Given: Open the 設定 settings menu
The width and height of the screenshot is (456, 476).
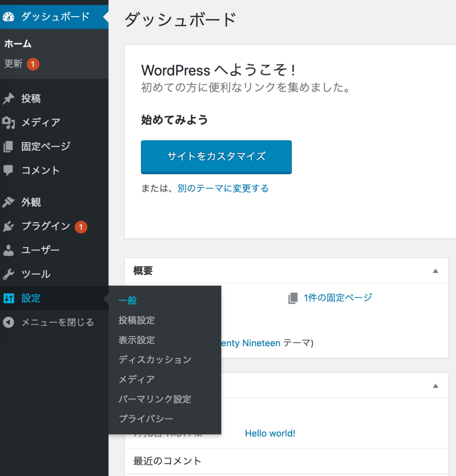Looking at the screenshot, I should coord(54,298).
